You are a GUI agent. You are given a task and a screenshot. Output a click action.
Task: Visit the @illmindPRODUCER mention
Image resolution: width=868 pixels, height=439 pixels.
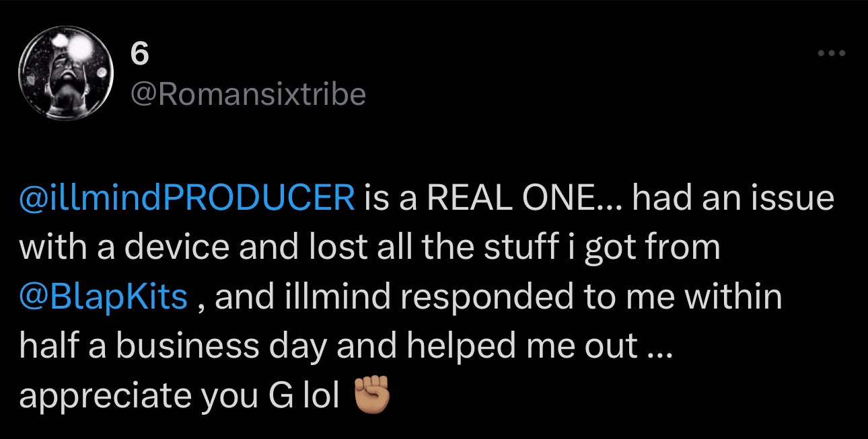pyautogui.click(x=186, y=198)
